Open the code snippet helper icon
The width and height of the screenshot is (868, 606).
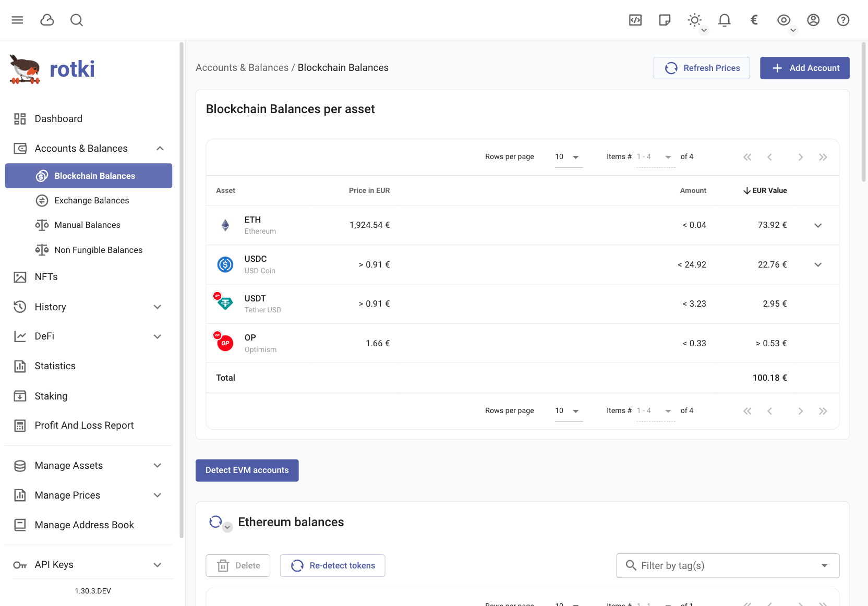[x=635, y=20]
